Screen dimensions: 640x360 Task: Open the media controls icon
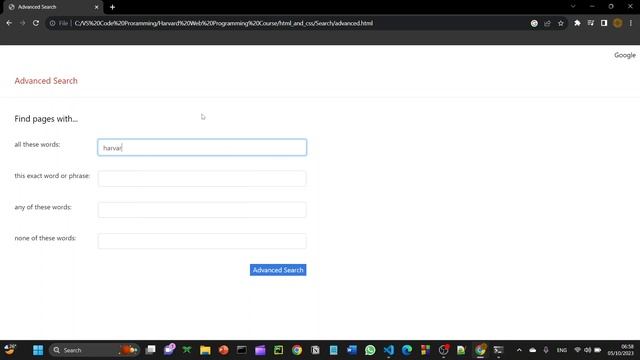(591, 23)
